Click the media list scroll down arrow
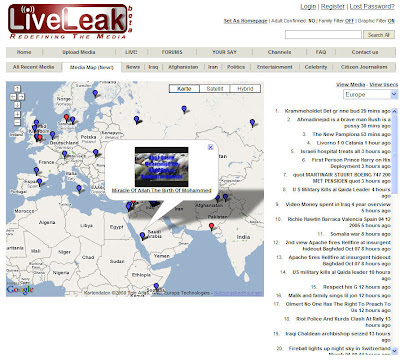 (394, 351)
